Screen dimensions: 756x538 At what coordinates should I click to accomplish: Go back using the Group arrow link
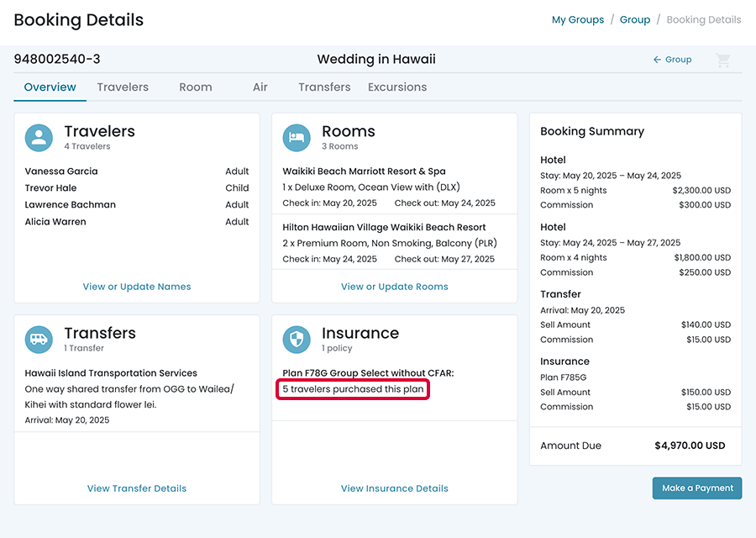[x=672, y=60]
